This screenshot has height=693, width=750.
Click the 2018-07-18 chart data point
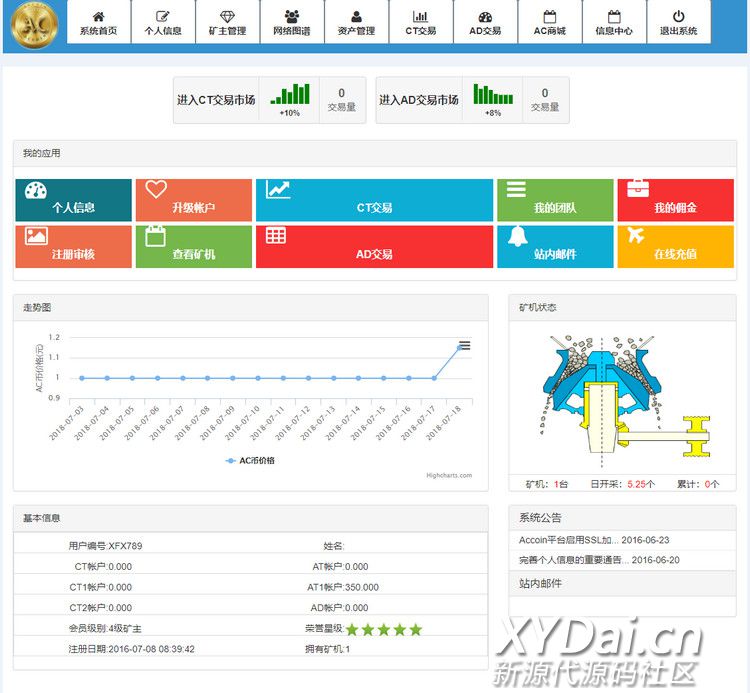459,348
